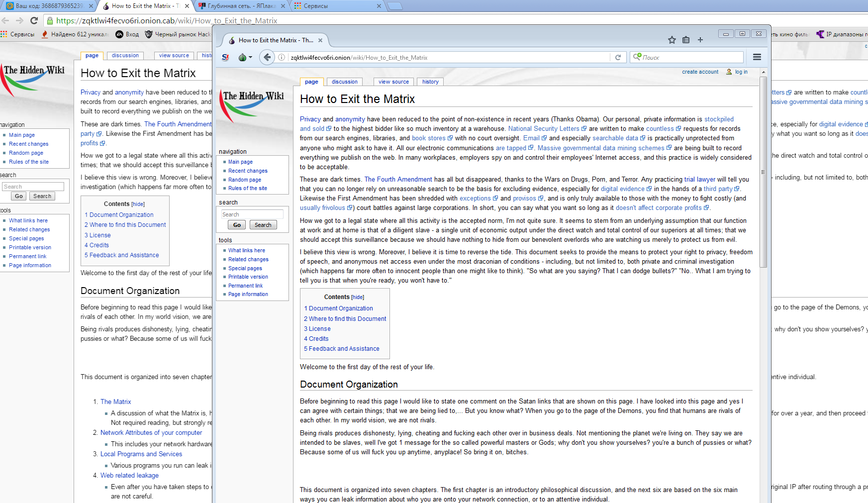Click Chrome back arrow
Image resolution: width=868 pixels, height=503 pixels.
(x=5, y=20)
